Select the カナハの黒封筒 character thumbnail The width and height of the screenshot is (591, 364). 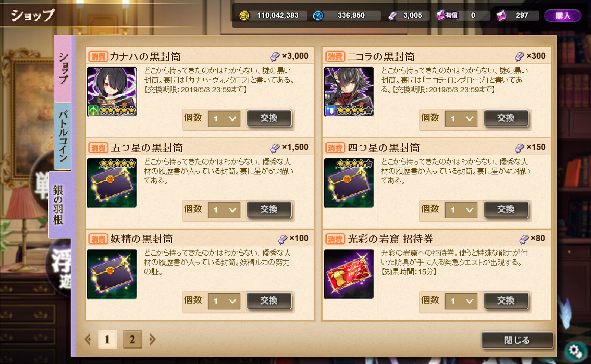[112, 92]
